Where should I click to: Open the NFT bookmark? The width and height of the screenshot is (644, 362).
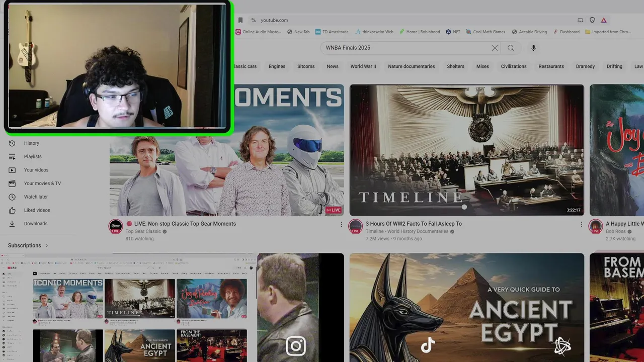tap(453, 32)
